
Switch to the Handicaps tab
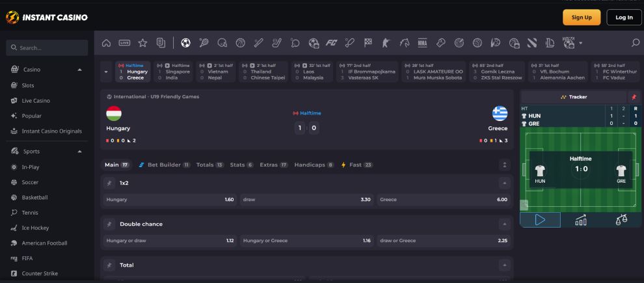click(x=314, y=165)
